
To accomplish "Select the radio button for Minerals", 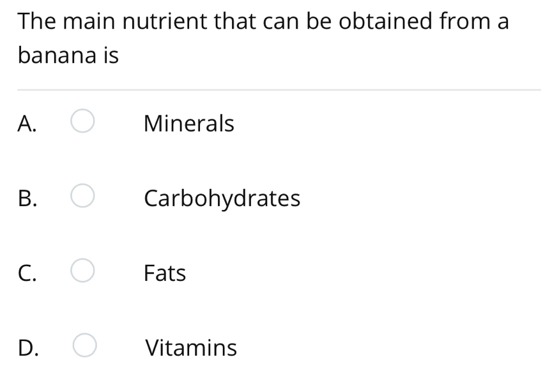I will pos(83,122).
